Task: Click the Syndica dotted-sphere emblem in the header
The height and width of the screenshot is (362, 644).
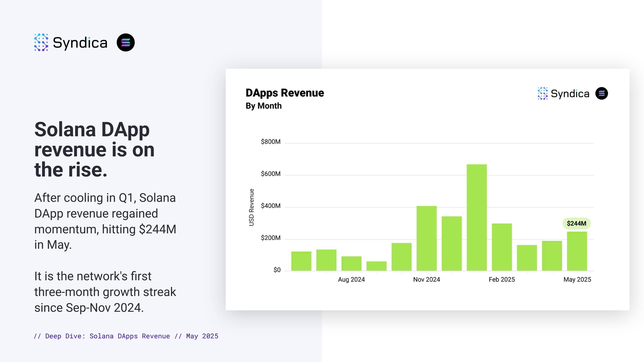Action: pyautogui.click(x=41, y=42)
